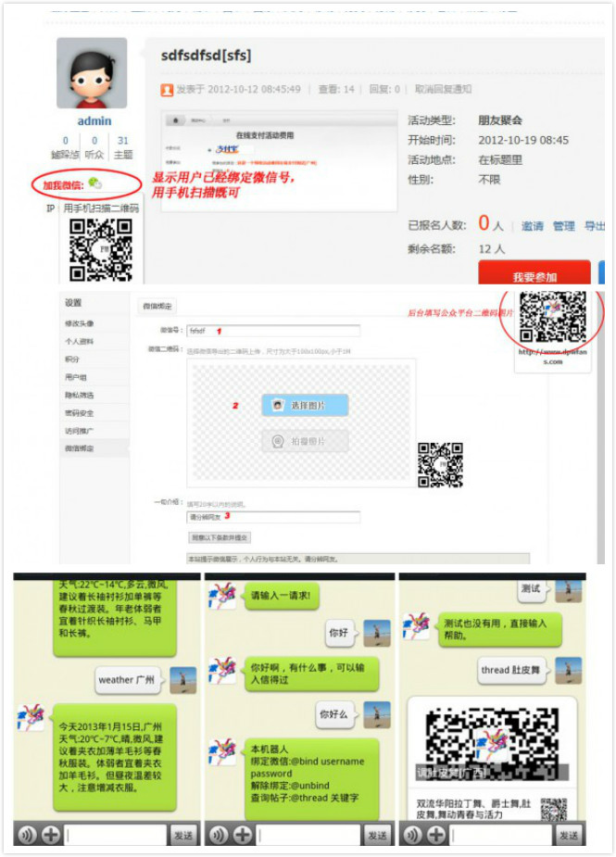Tap 发送 in 你好么 chat
This screenshot has width=616, height=857.
377,835
